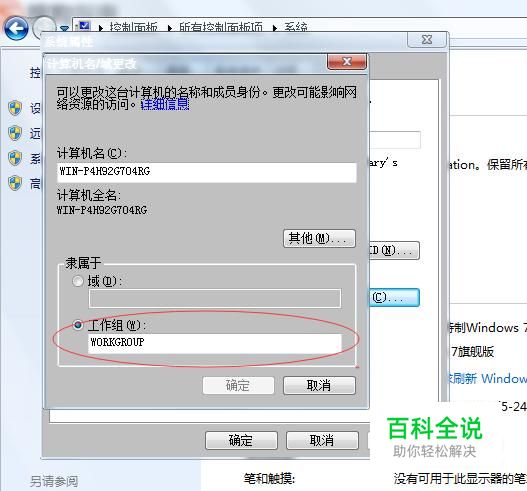Select the 工作组(W) radio button
This screenshot has height=491, width=527.
point(78,325)
